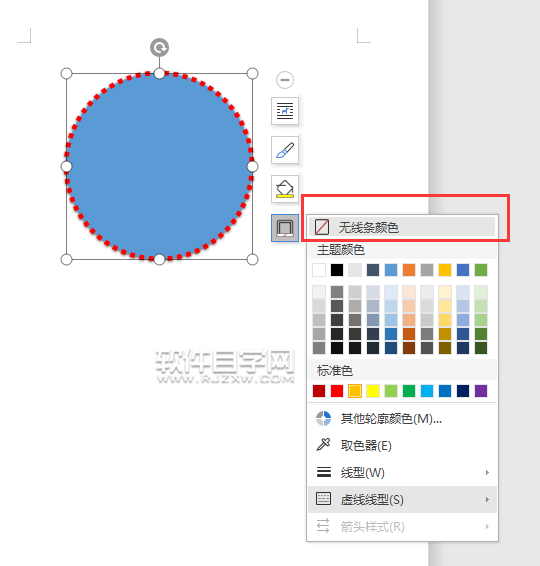
Task: Expand the 线型(W) submenu arrow
Action: tap(487, 473)
